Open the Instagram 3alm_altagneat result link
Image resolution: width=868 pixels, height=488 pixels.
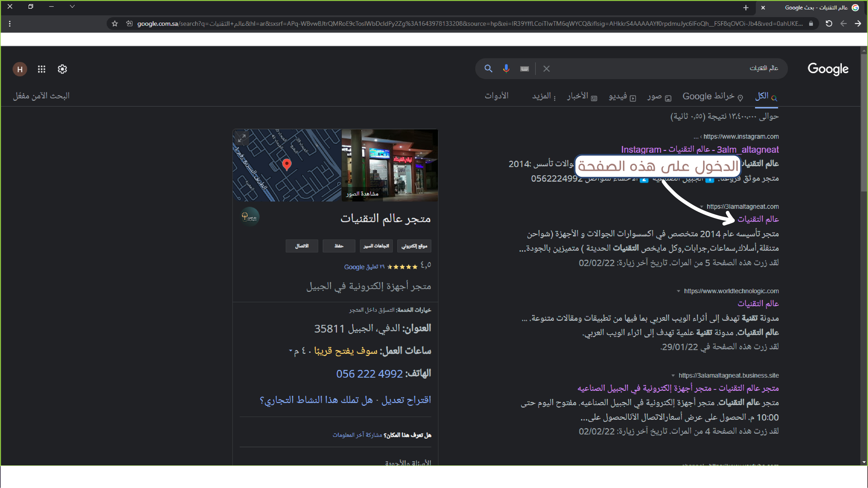click(x=700, y=149)
